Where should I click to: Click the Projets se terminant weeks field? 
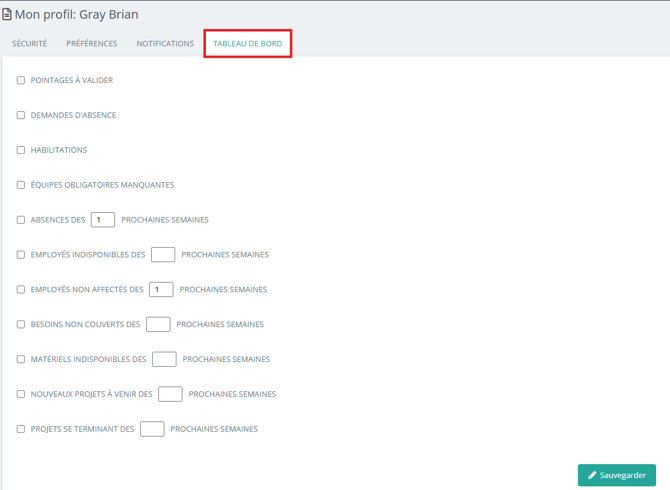[x=152, y=429]
